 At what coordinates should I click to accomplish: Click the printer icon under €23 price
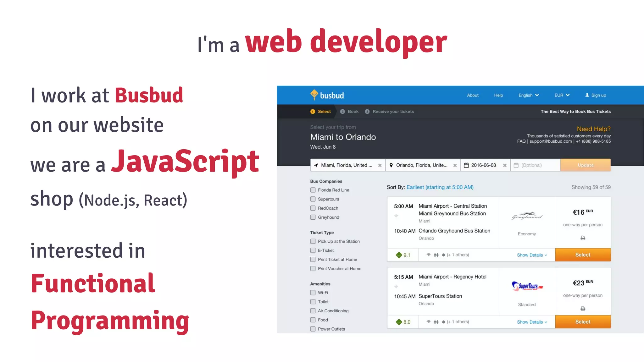click(583, 309)
